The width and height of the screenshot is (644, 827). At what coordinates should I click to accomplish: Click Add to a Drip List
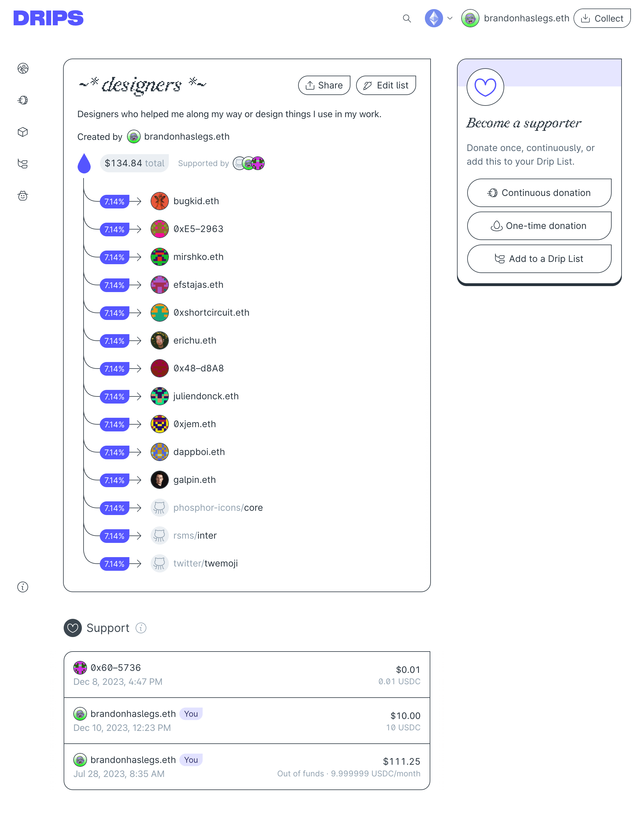(x=539, y=259)
